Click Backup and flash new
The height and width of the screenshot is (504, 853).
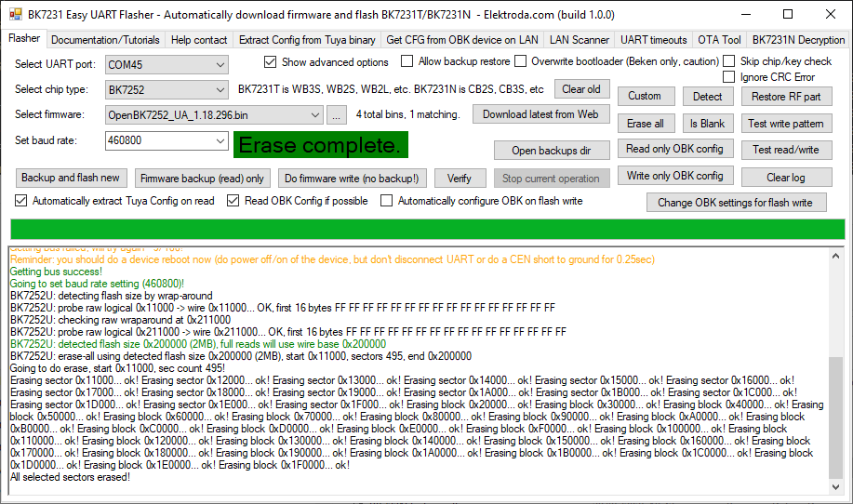coord(71,178)
